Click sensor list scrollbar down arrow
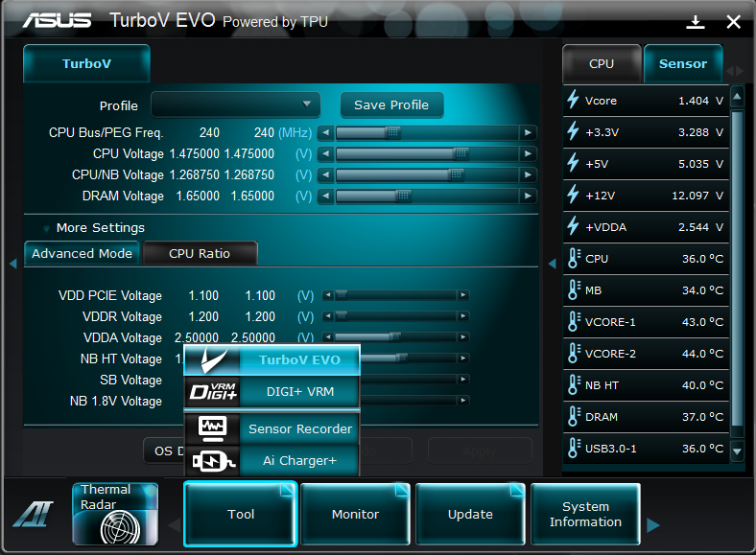Screen dimensions: 756x555 pos(737,451)
